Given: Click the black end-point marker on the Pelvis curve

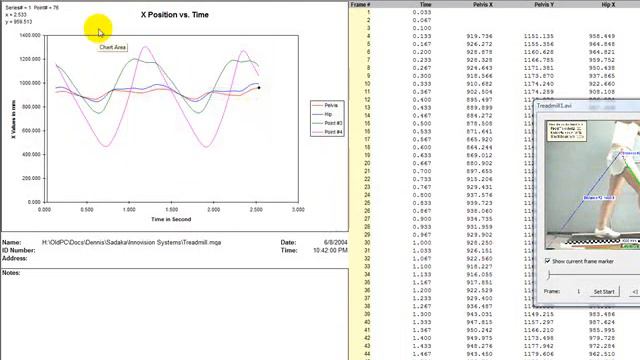Looking at the screenshot, I should [259, 88].
